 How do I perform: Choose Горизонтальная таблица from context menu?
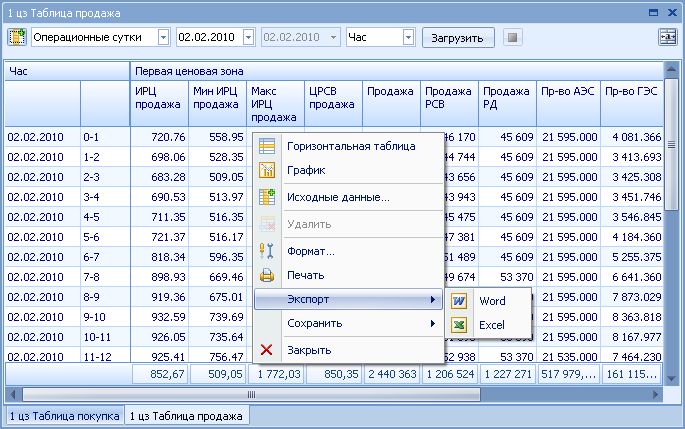pyautogui.click(x=336, y=146)
